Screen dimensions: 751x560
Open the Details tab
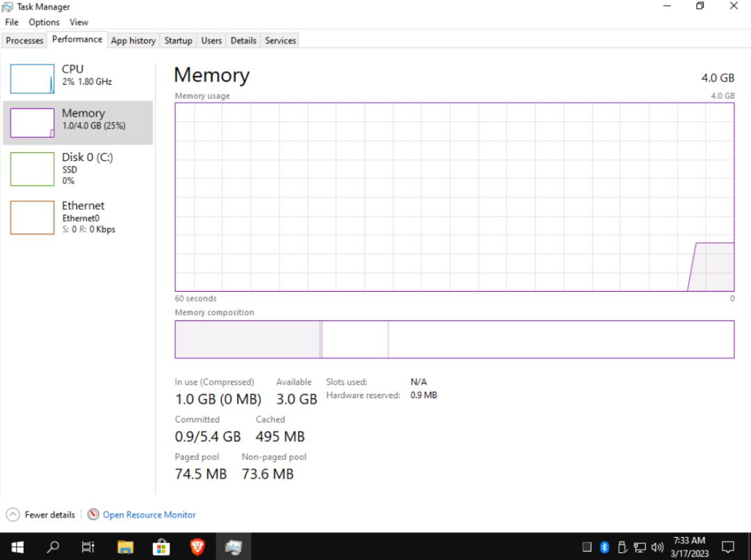pyautogui.click(x=243, y=40)
